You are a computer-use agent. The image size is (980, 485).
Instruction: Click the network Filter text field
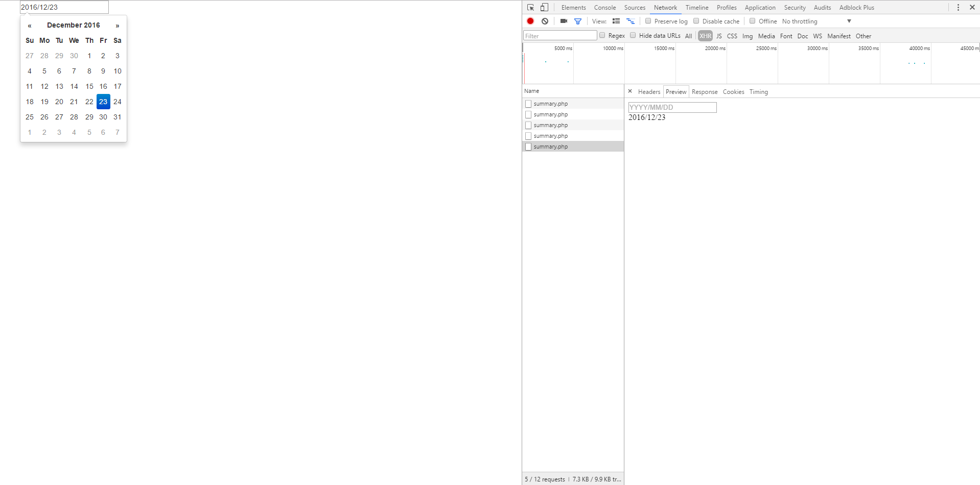[560, 36]
